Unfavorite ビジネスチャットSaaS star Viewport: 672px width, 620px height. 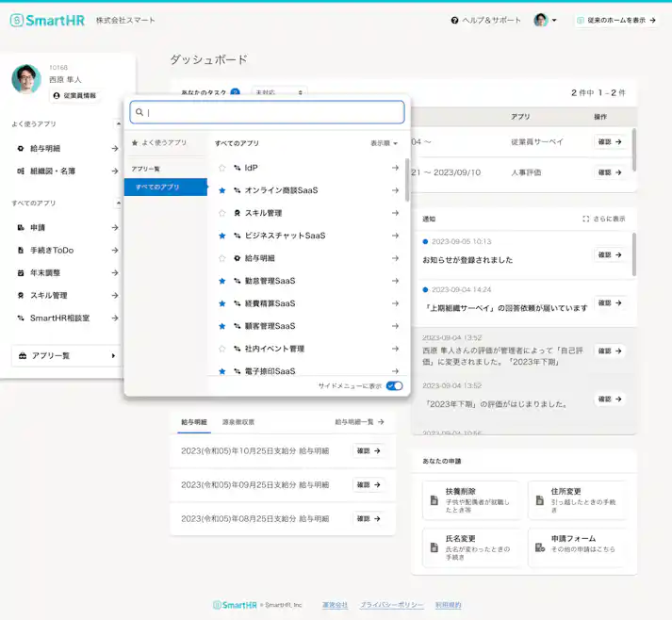222,236
